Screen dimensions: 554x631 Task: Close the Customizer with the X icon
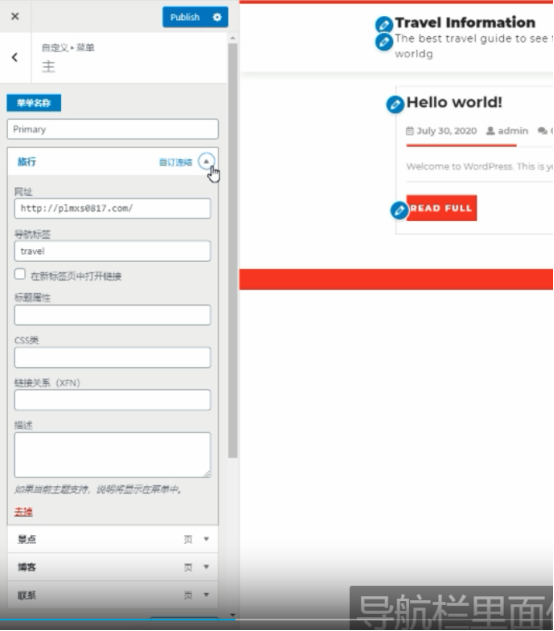[15, 16]
